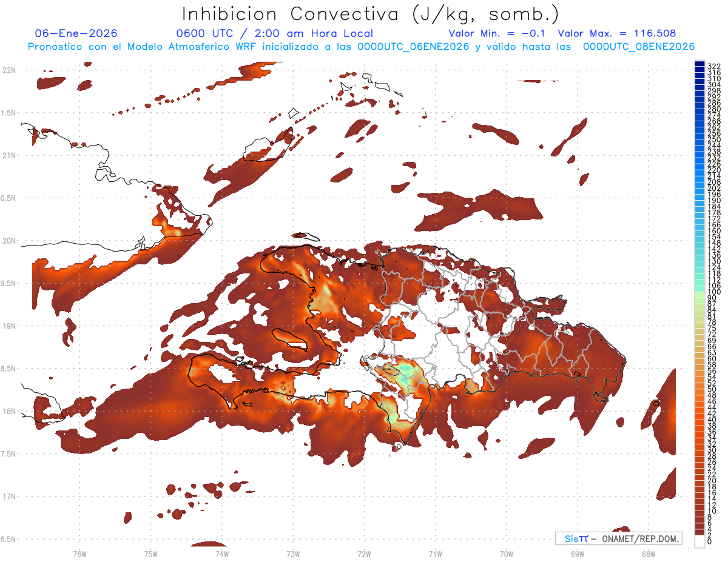Screen dimensions: 728x562
Task: Click the color scale value 160
Action: coord(714,231)
